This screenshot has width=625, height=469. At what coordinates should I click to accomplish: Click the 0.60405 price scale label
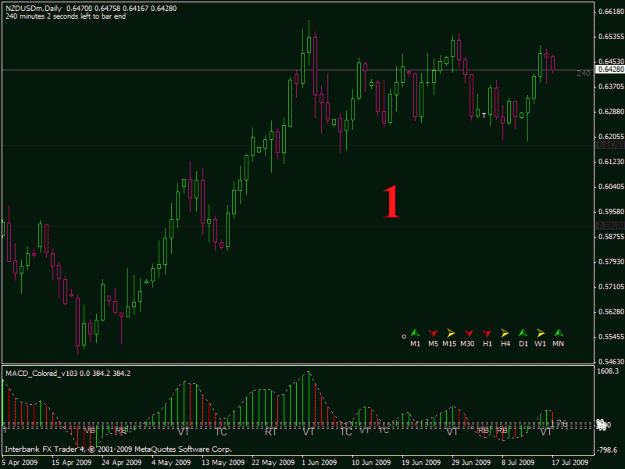pos(611,186)
